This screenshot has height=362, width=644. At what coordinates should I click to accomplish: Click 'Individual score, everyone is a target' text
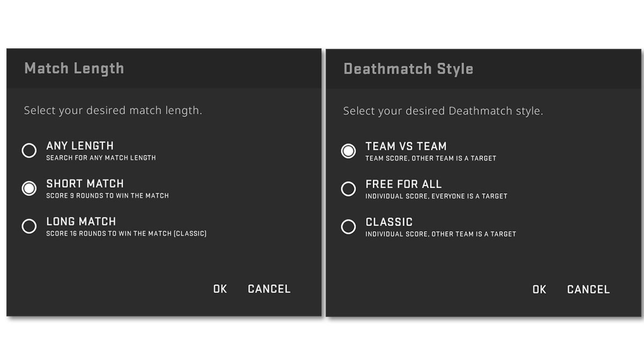coord(436,196)
